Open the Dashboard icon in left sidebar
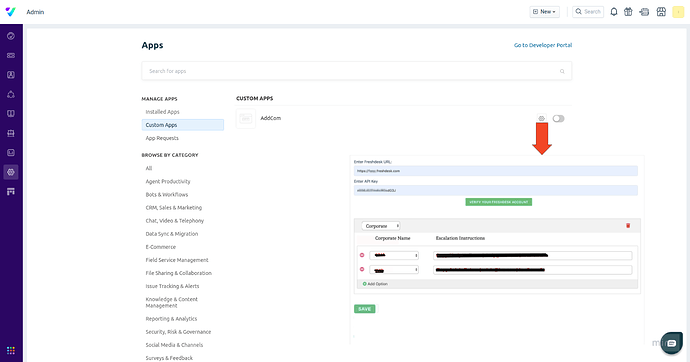The width and height of the screenshot is (690, 362). click(x=11, y=36)
